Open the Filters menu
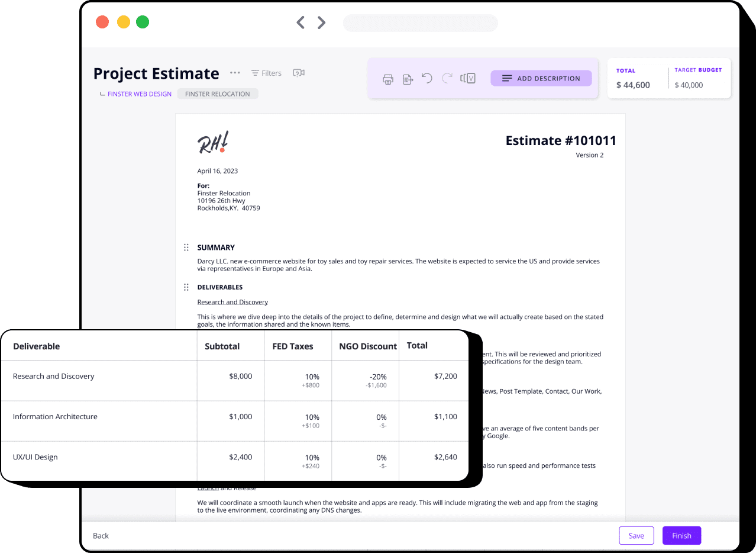Image resolution: width=756 pixels, height=553 pixels. (x=266, y=73)
